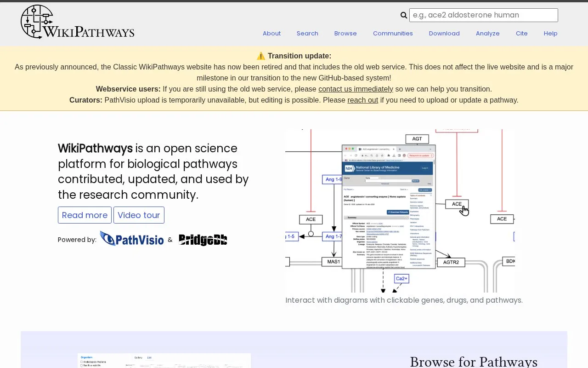This screenshot has width=588, height=368.
Task: Follow the "contact us immediately" link
Action: (x=356, y=89)
